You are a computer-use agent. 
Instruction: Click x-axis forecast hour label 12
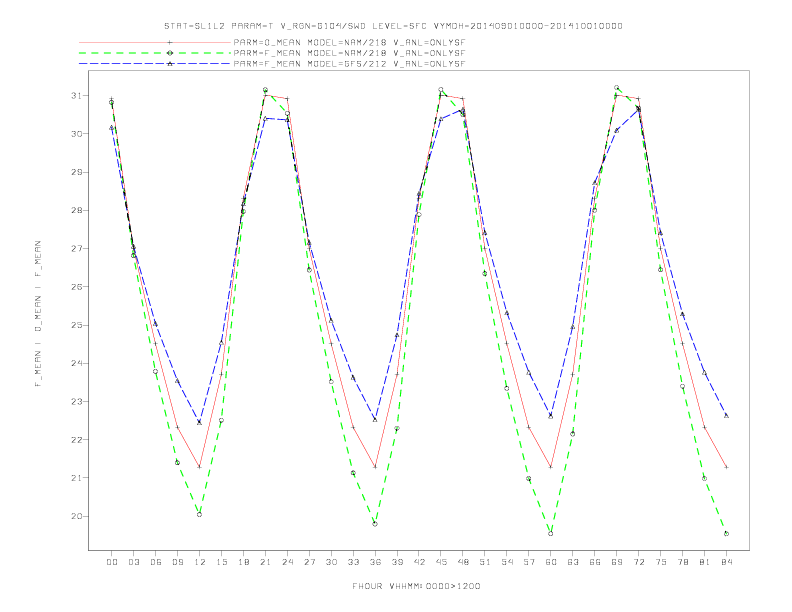(200, 562)
